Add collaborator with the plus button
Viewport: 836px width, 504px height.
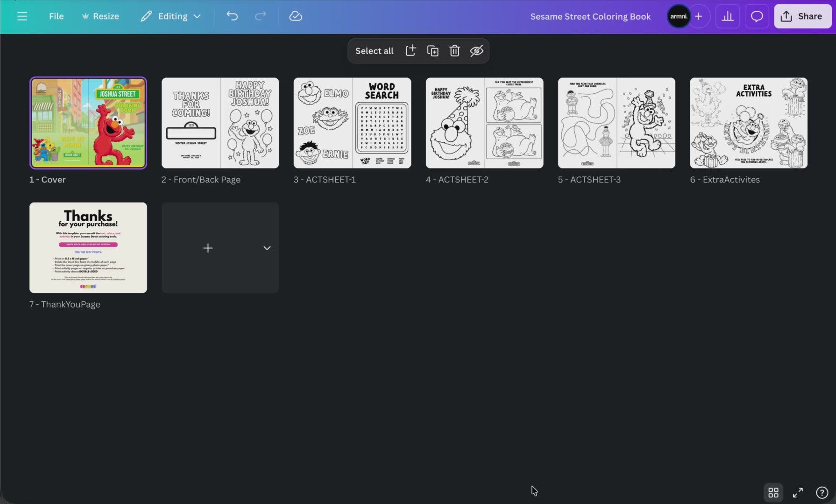699,16
